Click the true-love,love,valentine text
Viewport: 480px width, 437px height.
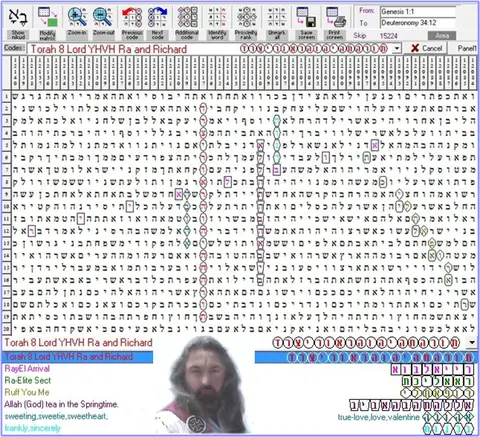pyautogui.click(x=379, y=417)
